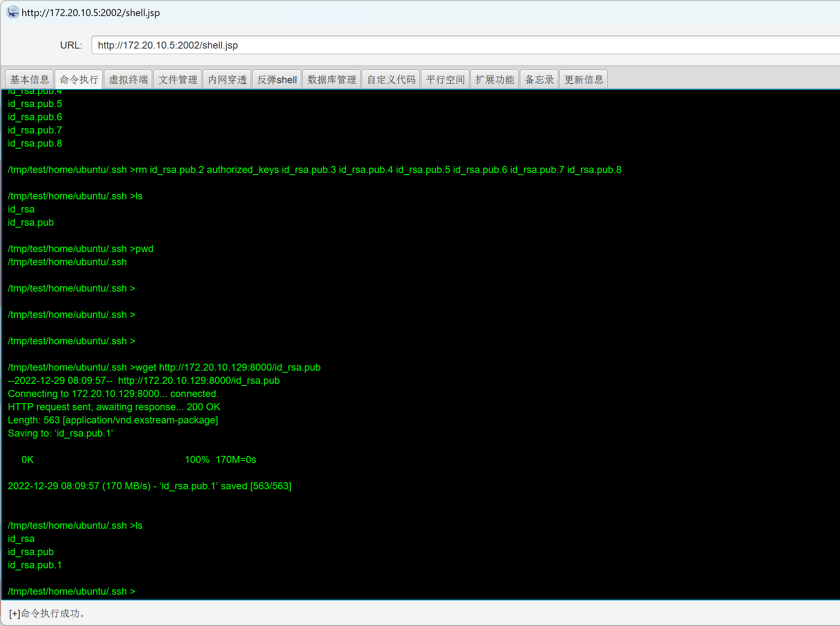The image size is (840, 626).
Task: Go to 文件管理 tab
Action: pyautogui.click(x=178, y=79)
